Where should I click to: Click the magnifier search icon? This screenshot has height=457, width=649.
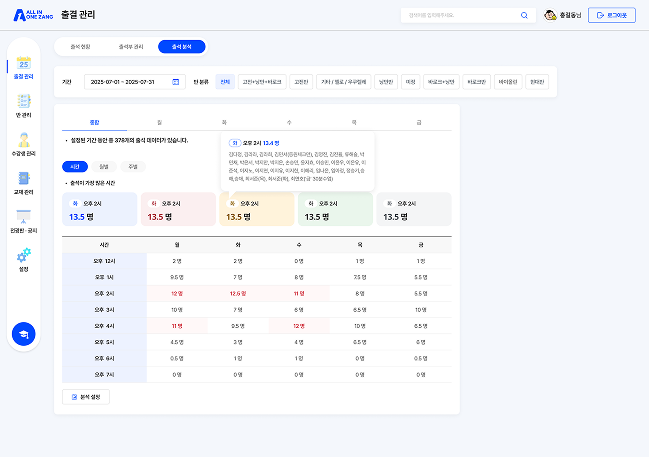click(x=524, y=15)
